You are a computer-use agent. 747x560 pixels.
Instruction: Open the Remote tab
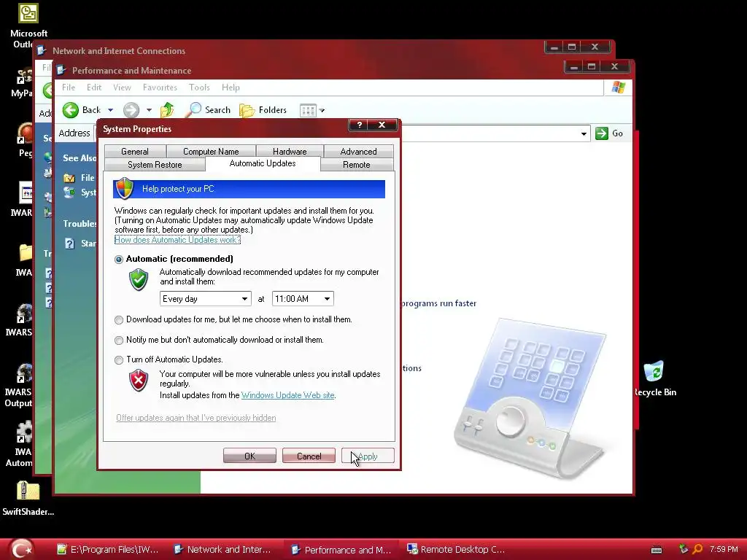(356, 165)
